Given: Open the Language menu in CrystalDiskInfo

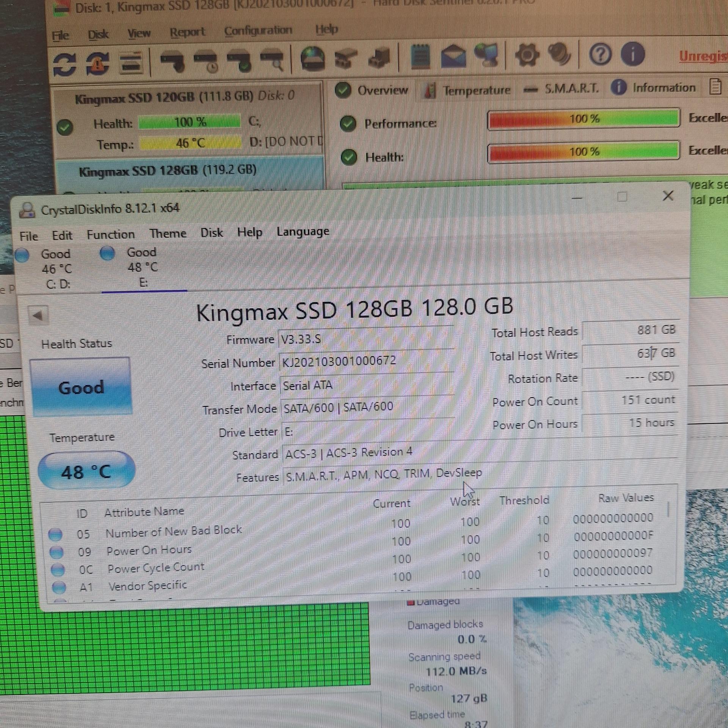Looking at the screenshot, I should tap(303, 232).
